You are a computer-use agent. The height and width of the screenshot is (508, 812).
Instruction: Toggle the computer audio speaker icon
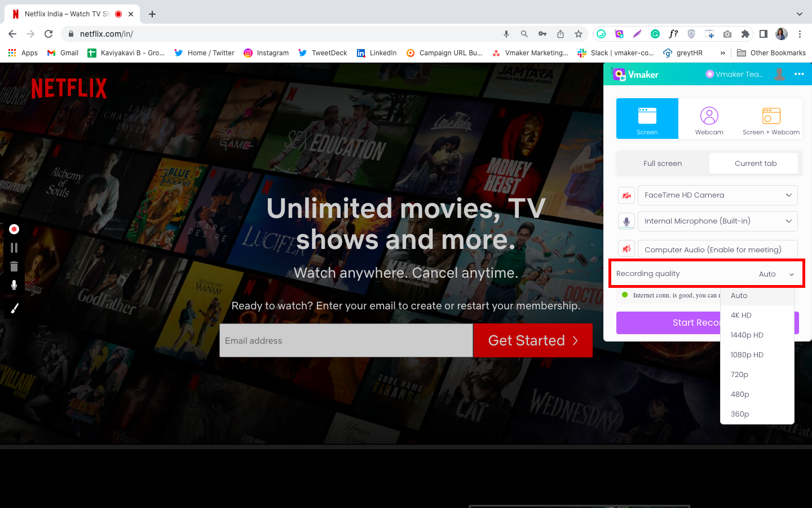pos(626,249)
